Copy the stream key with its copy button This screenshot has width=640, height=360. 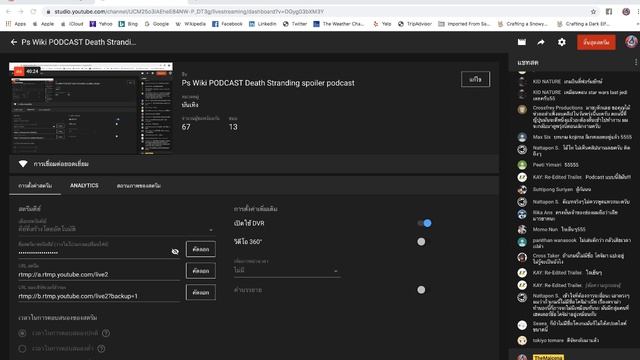click(201, 249)
